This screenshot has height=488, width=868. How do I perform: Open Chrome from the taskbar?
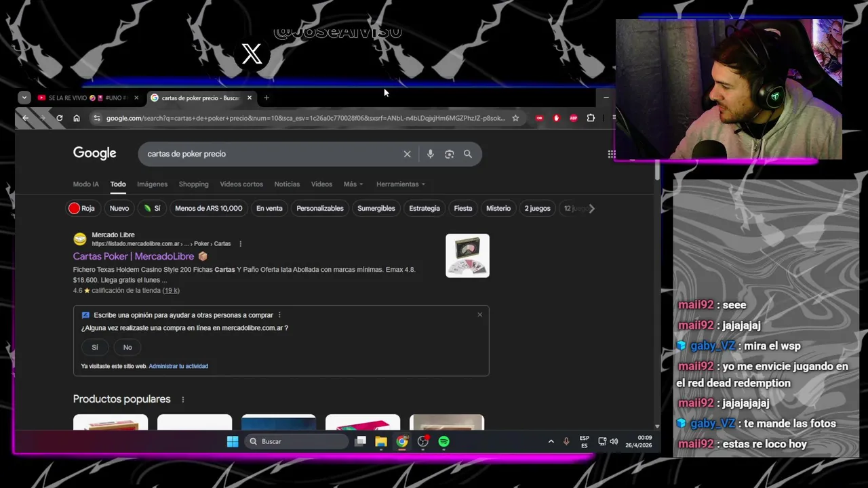click(402, 441)
